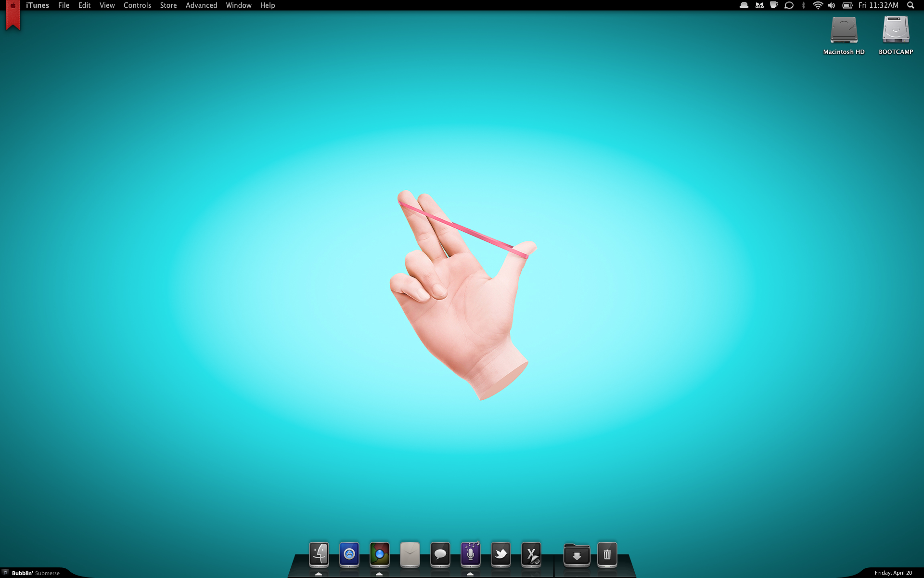Open the Help menu
Image resolution: width=924 pixels, height=578 pixels.
pos(268,5)
